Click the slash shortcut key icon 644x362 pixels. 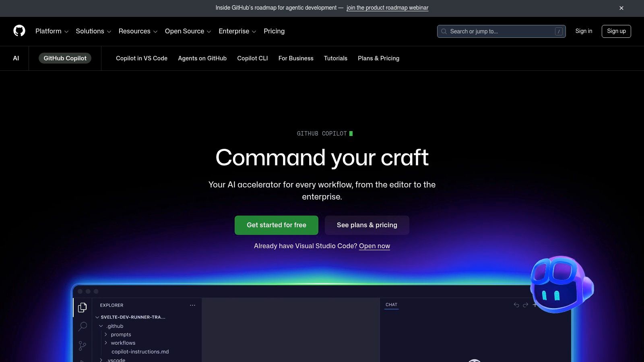[x=559, y=31]
